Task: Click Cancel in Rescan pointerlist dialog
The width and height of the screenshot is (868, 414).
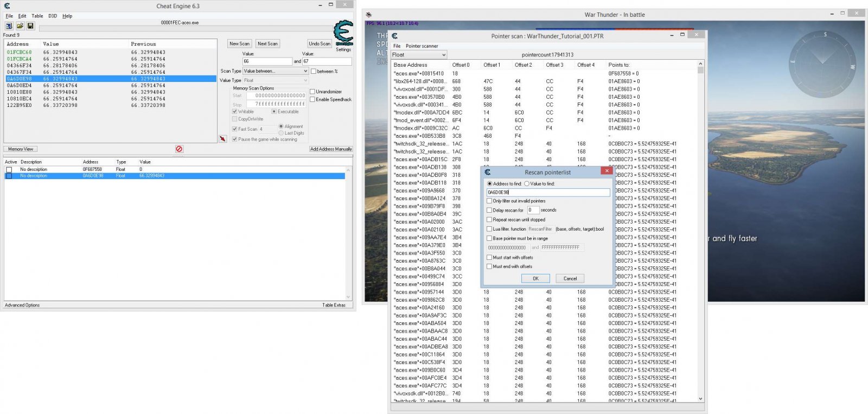Action: pyautogui.click(x=570, y=278)
